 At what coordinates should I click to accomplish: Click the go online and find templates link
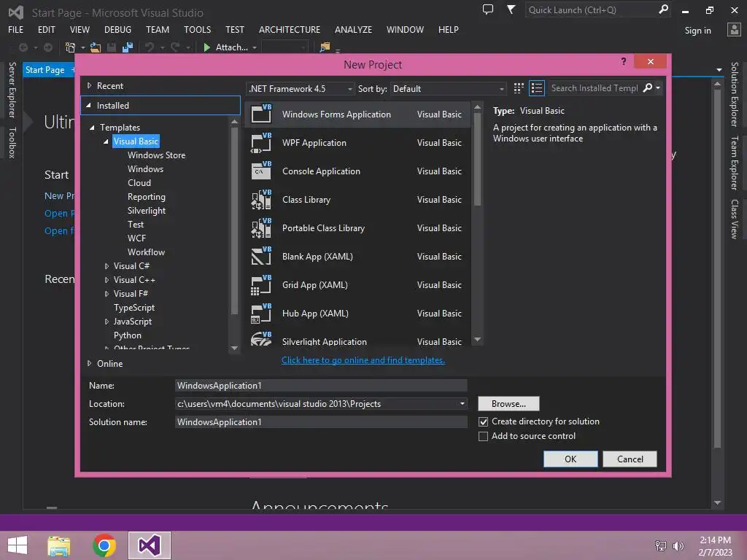point(363,360)
